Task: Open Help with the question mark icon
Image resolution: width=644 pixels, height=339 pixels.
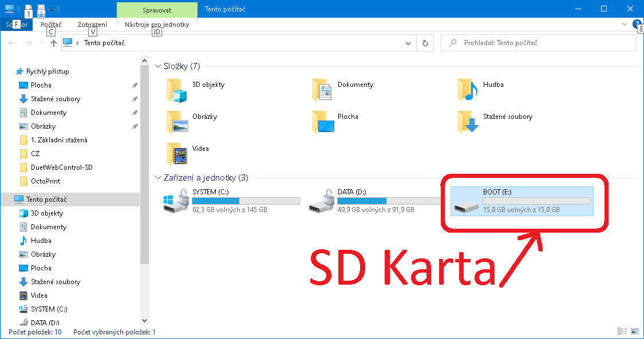Action: (637, 24)
